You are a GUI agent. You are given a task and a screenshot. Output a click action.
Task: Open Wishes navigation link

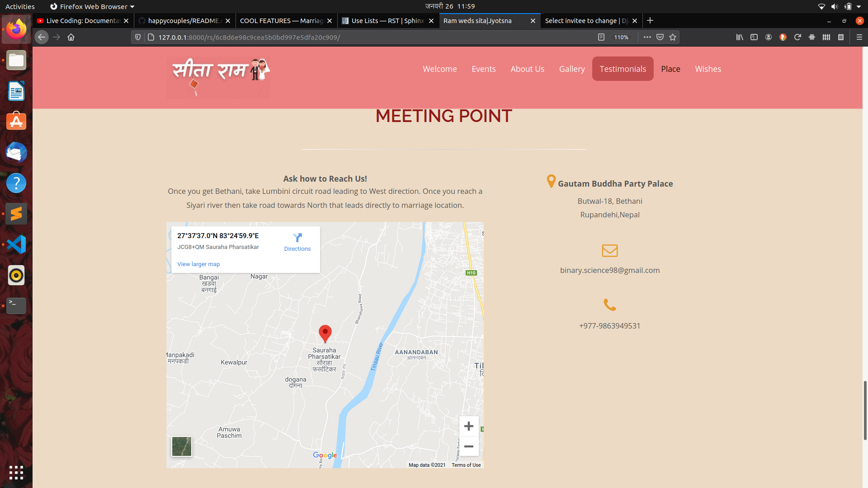[708, 69]
